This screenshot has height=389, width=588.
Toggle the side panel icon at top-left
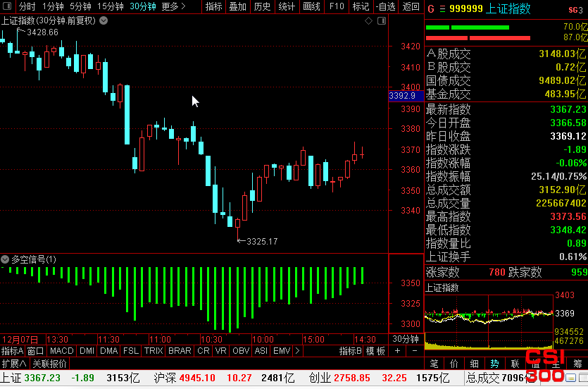coord(7,6)
